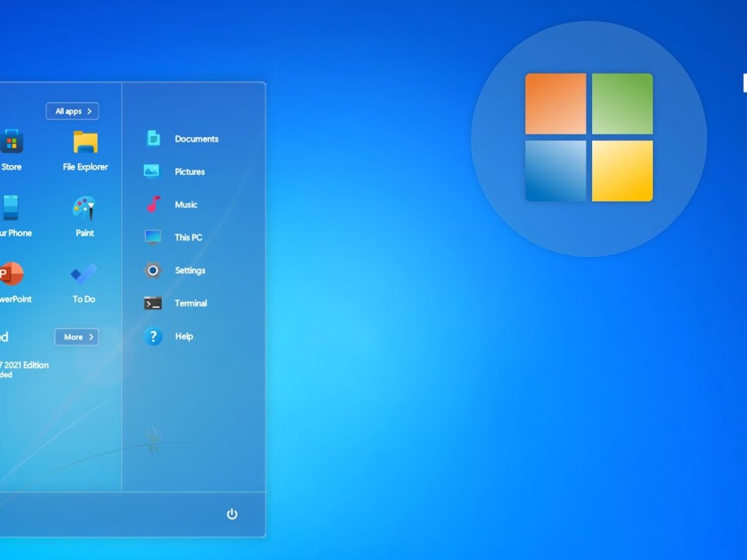Viewport: 747px width, 560px height.
Task: Select the Help label
Action: pyautogui.click(x=184, y=337)
